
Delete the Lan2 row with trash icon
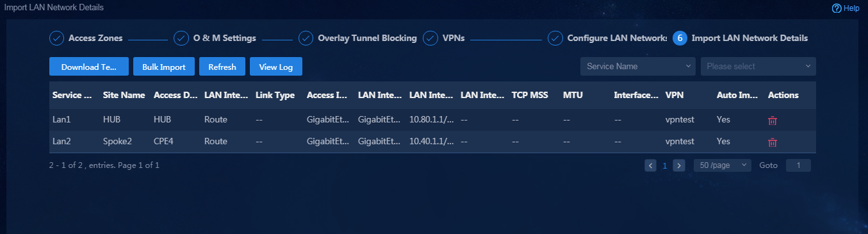tap(773, 142)
